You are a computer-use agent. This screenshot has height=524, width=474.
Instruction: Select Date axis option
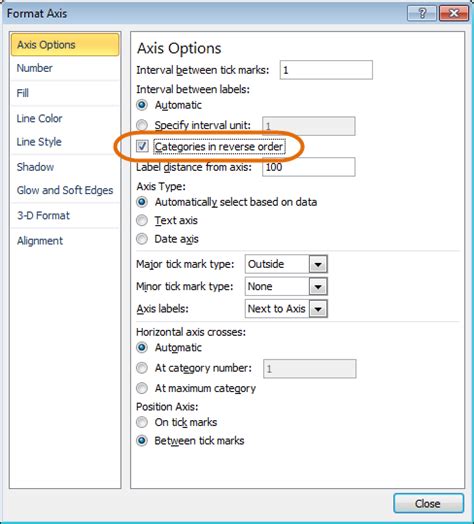pyautogui.click(x=142, y=239)
